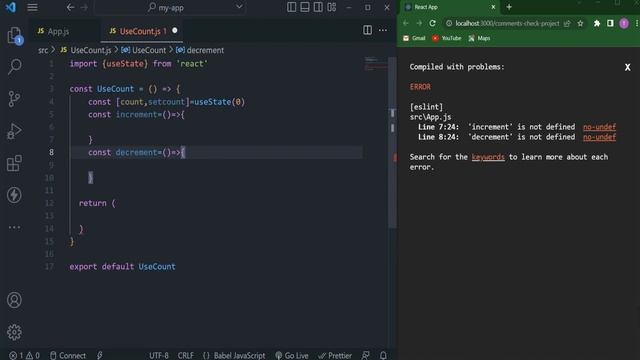Image resolution: width=640 pixels, height=360 pixels.
Task: Open errors and warnings in status bar
Action: click(24, 356)
